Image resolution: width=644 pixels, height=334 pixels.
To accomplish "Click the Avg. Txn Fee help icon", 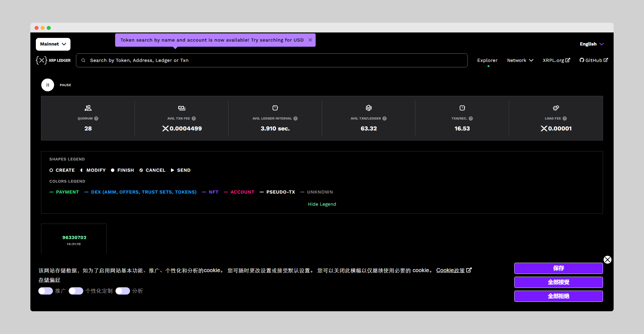I will pos(194,119).
